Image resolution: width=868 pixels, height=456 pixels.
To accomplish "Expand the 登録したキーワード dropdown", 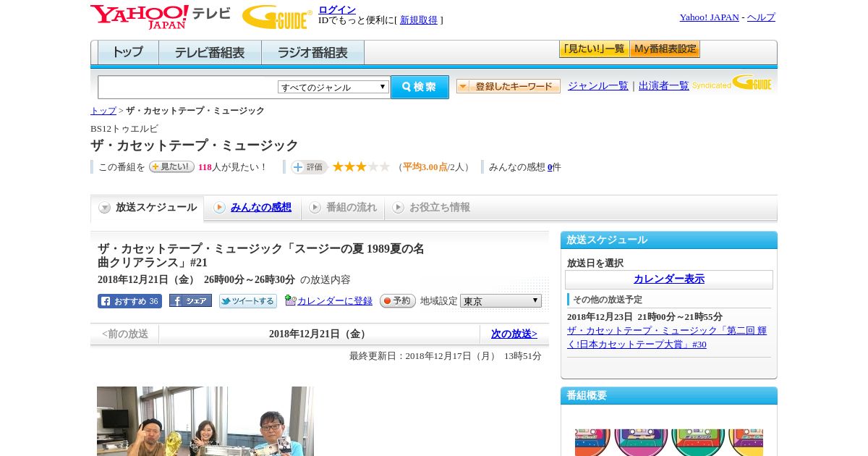I will (508, 86).
